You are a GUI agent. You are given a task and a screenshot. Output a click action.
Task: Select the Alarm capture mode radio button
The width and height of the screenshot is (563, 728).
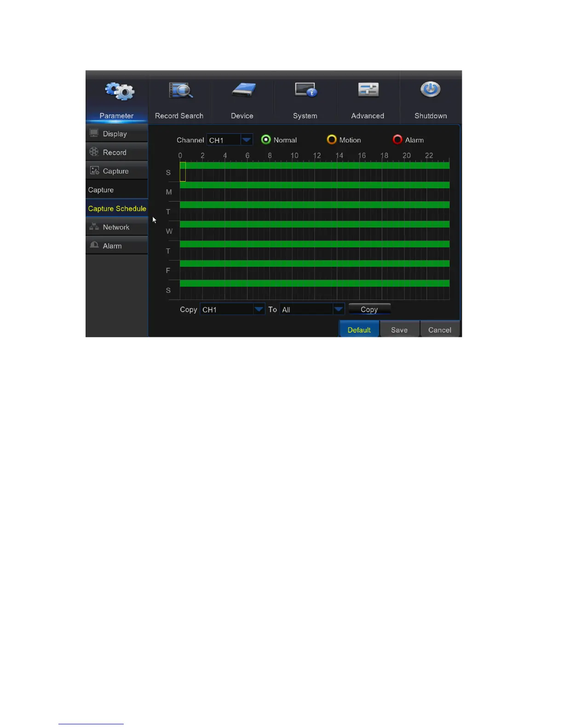(397, 140)
